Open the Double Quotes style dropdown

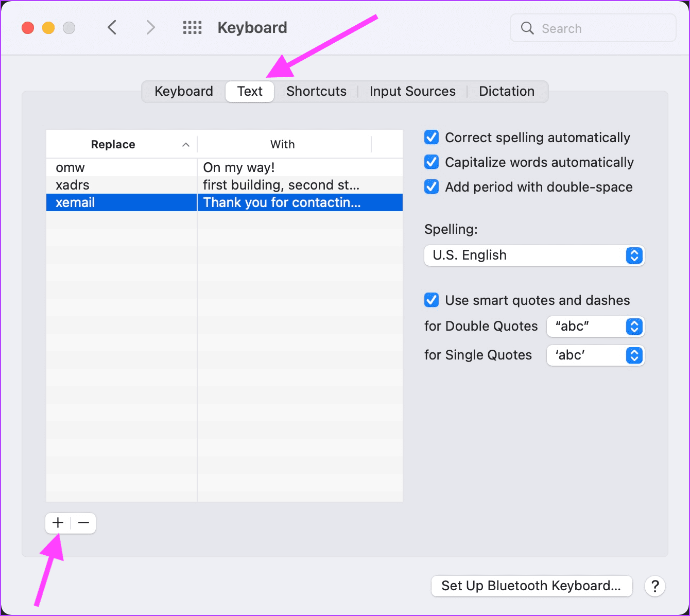coord(595,327)
